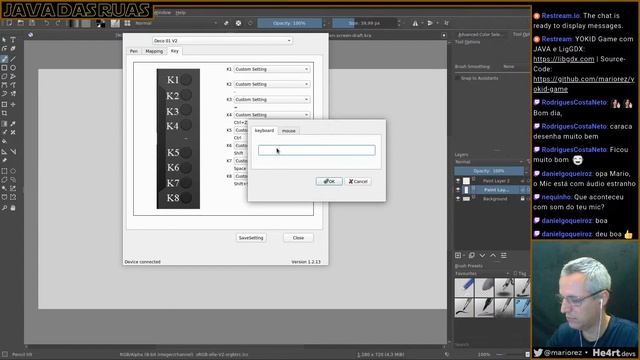Select the keyboard tab in popup
Image resolution: width=640 pixels, height=360 pixels.
pyautogui.click(x=264, y=131)
